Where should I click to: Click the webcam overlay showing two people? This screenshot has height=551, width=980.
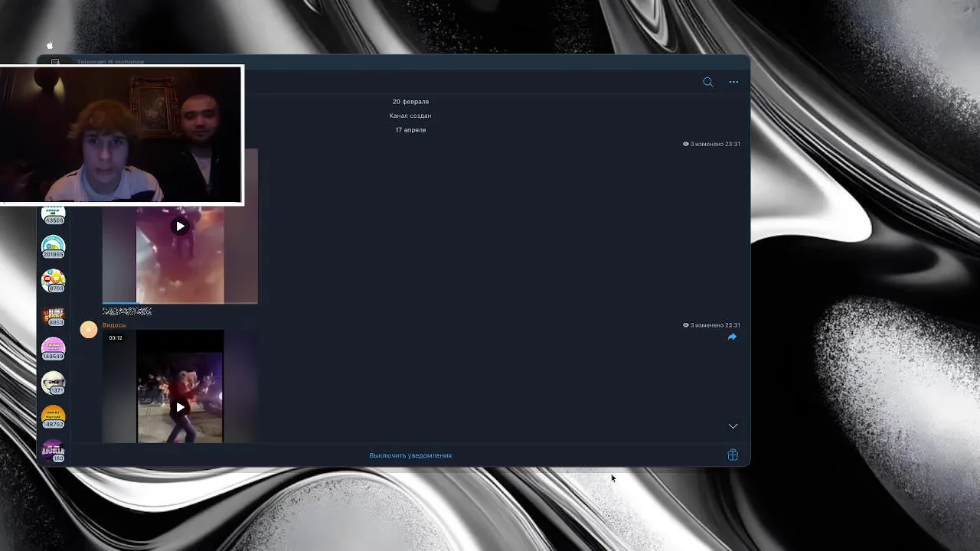click(122, 135)
